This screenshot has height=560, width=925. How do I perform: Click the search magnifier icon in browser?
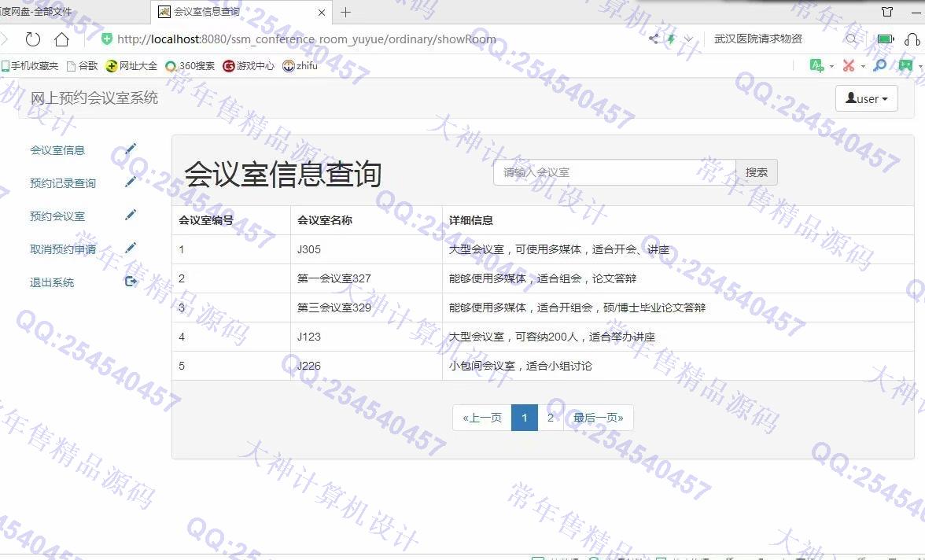(851, 39)
